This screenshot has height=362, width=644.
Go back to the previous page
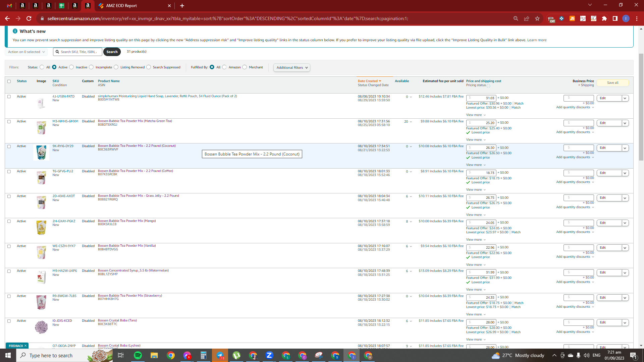7,18
